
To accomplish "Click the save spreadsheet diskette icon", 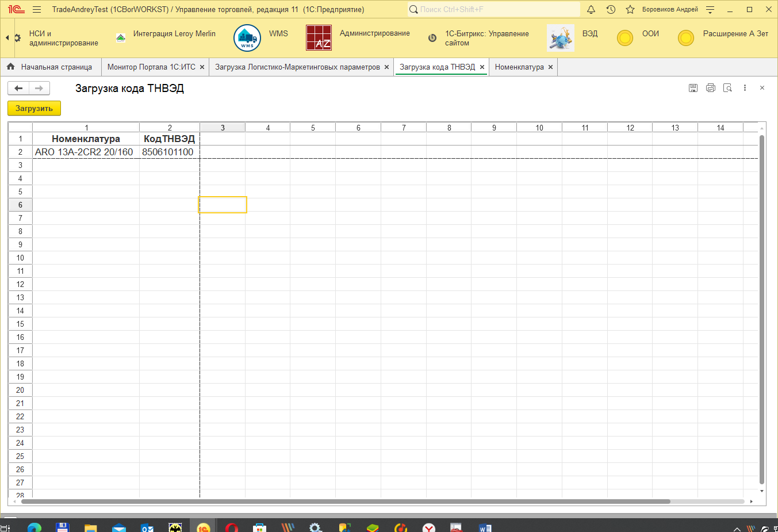I will [x=693, y=88].
